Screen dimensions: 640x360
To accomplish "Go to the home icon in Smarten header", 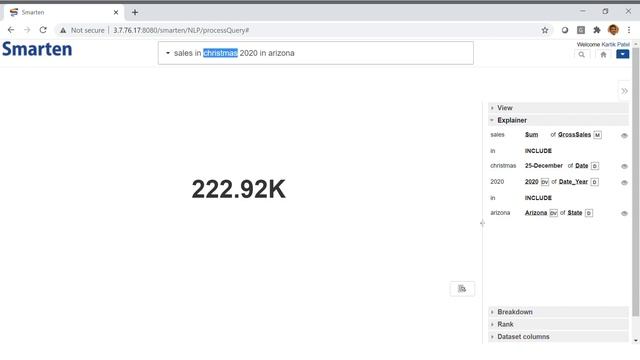I will 603,55.
